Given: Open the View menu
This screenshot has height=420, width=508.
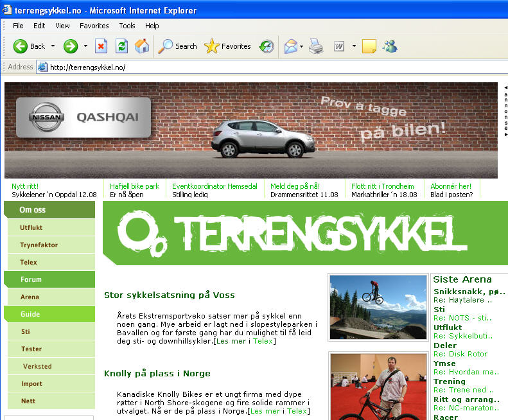Looking at the screenshot, I should (62, 26).
